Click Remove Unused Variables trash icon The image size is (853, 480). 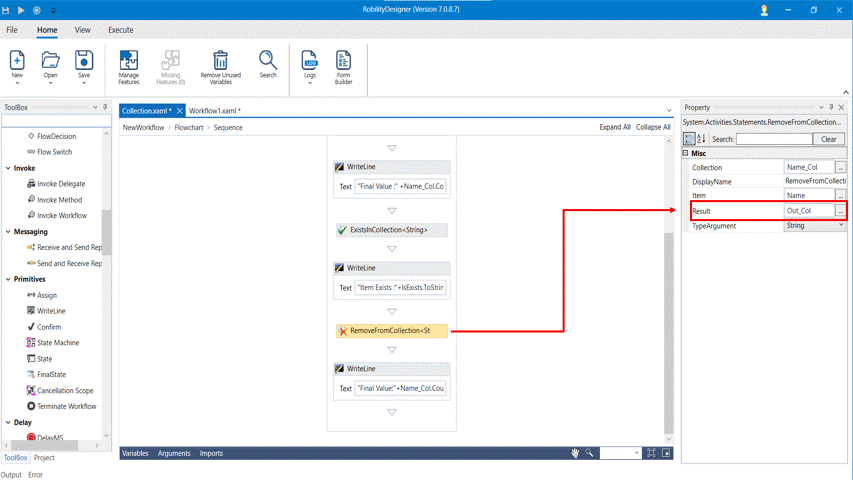coord(220,61)
